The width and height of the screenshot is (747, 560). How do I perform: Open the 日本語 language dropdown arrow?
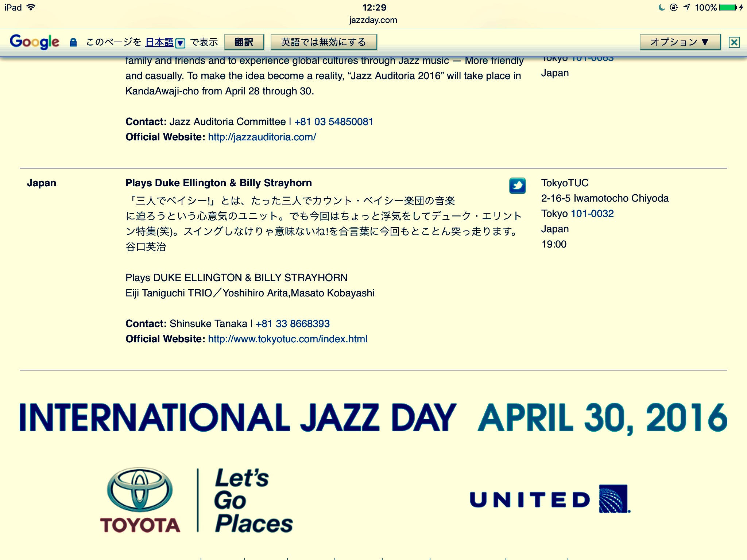180,43
